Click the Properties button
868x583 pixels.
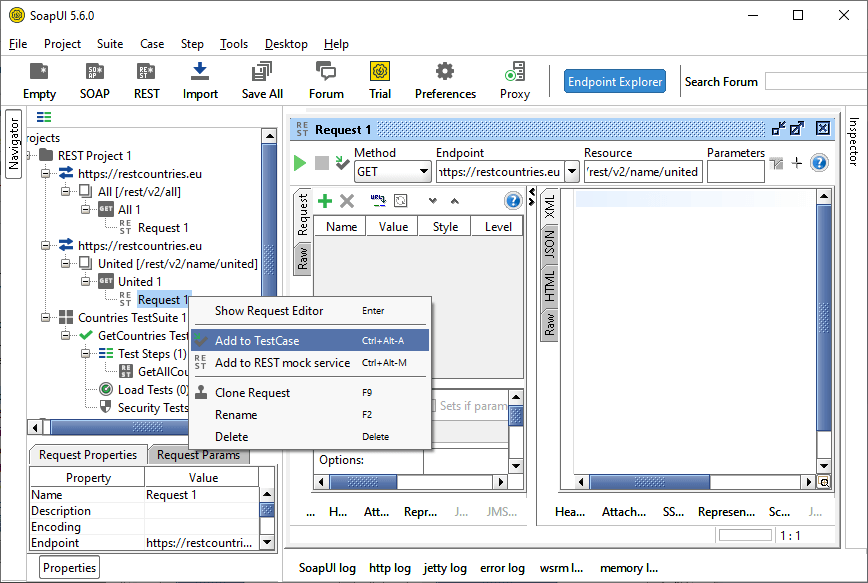point(69,567)
